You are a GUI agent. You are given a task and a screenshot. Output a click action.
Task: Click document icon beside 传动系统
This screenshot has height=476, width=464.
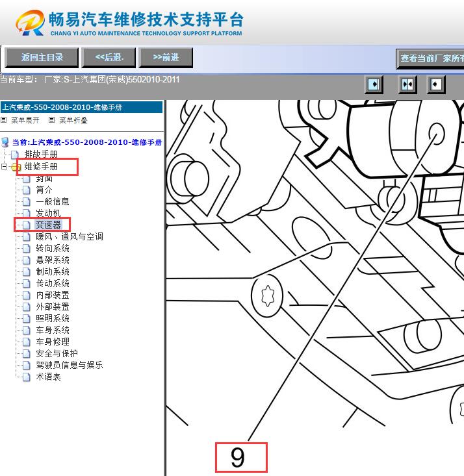pos(27,284)
